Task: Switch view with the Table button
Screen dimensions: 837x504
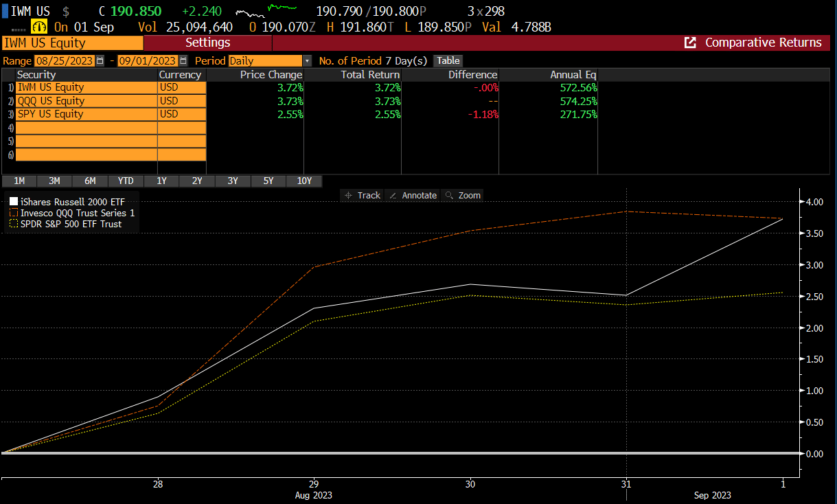Action: click(x=448, y=60)
